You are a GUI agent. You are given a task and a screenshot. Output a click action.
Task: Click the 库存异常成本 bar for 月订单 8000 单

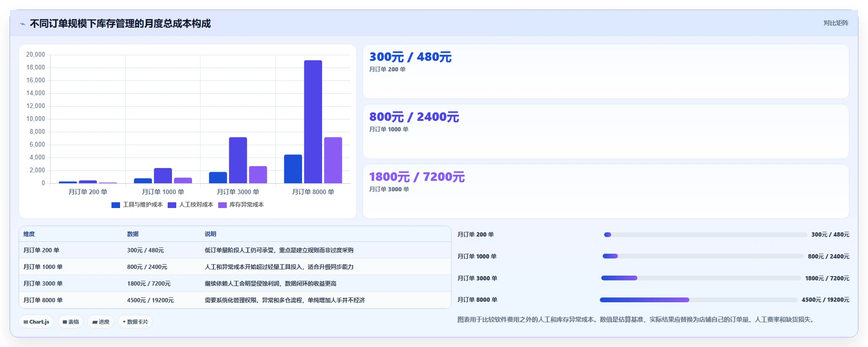pos(333,160)
